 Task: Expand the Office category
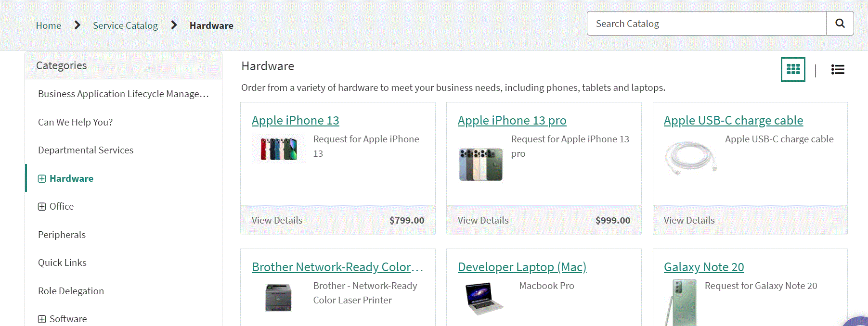click(42, 207)
